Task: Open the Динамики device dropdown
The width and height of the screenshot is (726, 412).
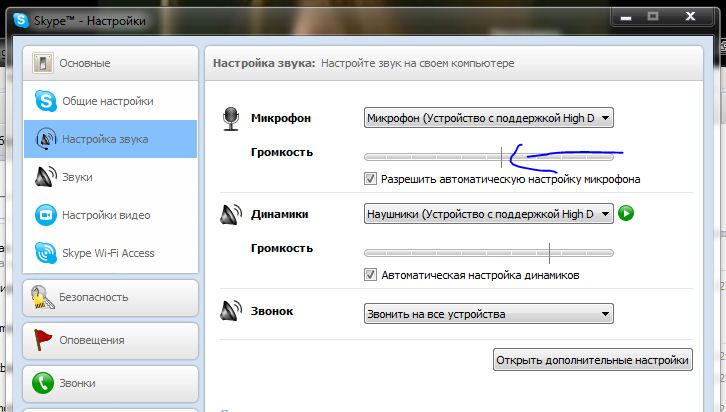Action: pos(488,214)
